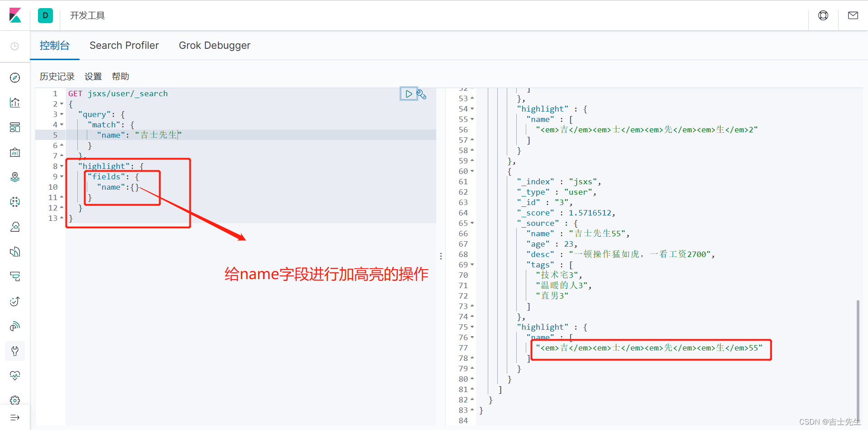868x430 pixels.
Task: Open Uptime icon in sidebar
Action: pyautogui.click(x=15, y=301)
